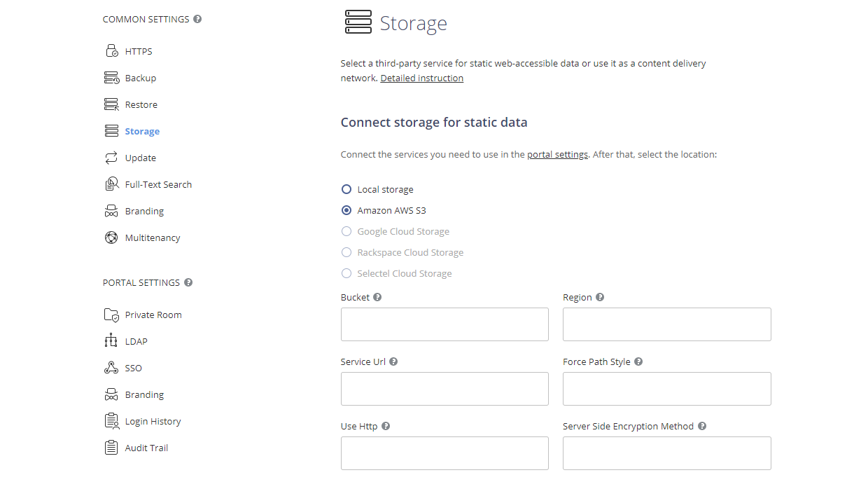Viewport: 868px width, 496px height.
Task: Select the Local storage radio button
Action: coord(346,188)
